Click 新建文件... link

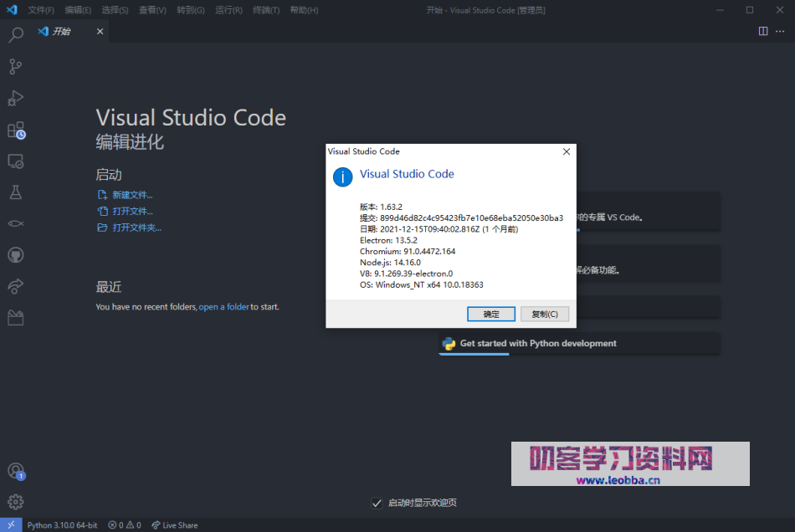coord(132,195)
